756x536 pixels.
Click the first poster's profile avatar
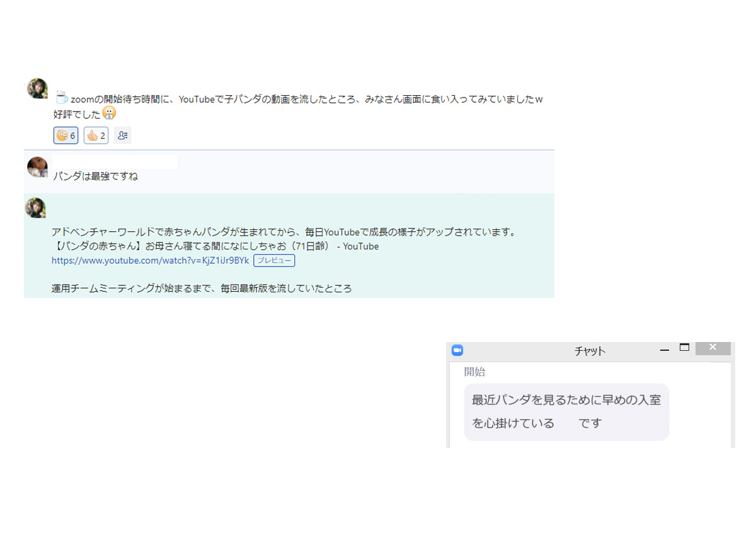(x=37, y=89)
